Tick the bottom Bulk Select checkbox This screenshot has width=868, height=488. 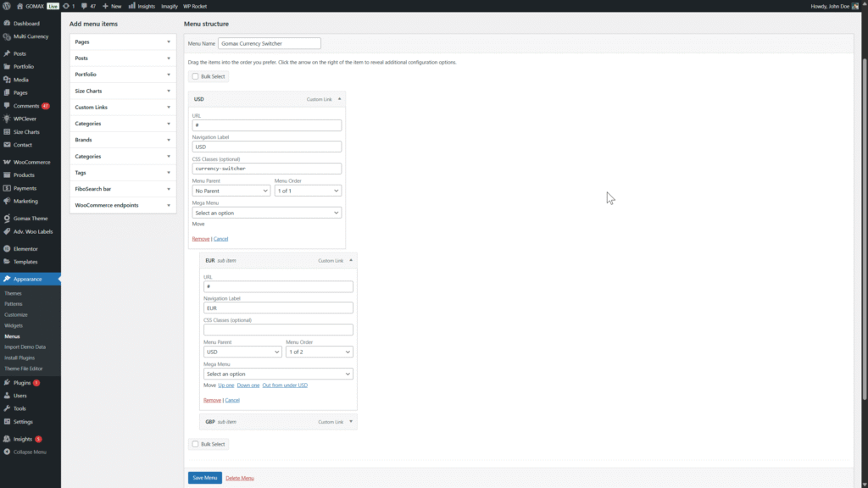coord(196,444)
